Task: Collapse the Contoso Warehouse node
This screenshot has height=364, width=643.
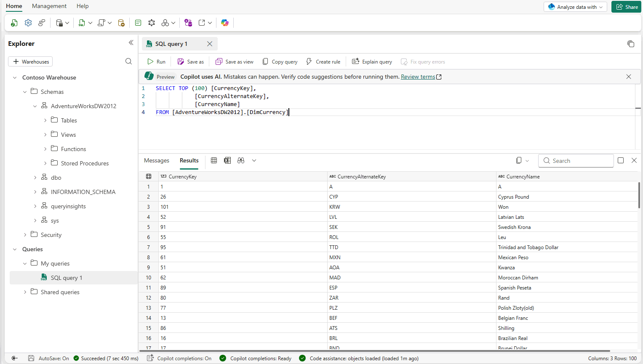Action: pyautogui.click(x=15, y=77)
